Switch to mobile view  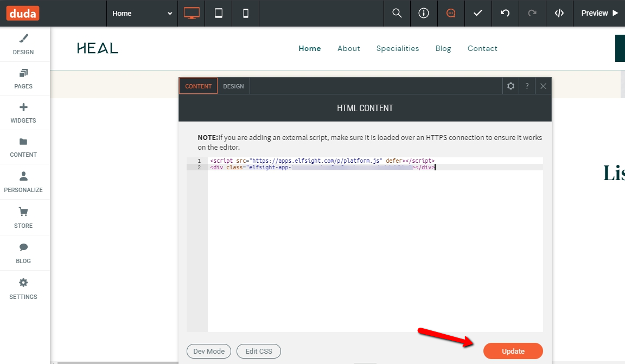[x=246, y=13]
